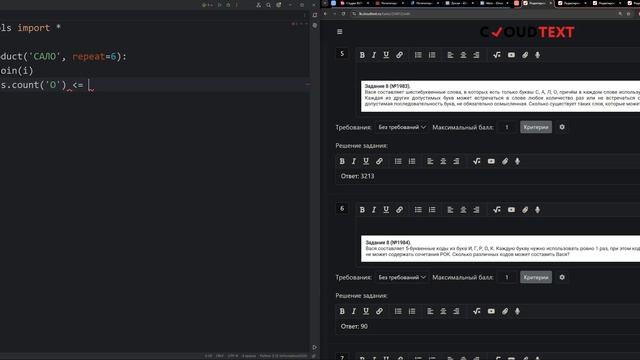Image resolution: width=640 pixels, height=360 pixels.
Task: Toggle bold in task 6 question toolbar
Action: coord(362,210)
